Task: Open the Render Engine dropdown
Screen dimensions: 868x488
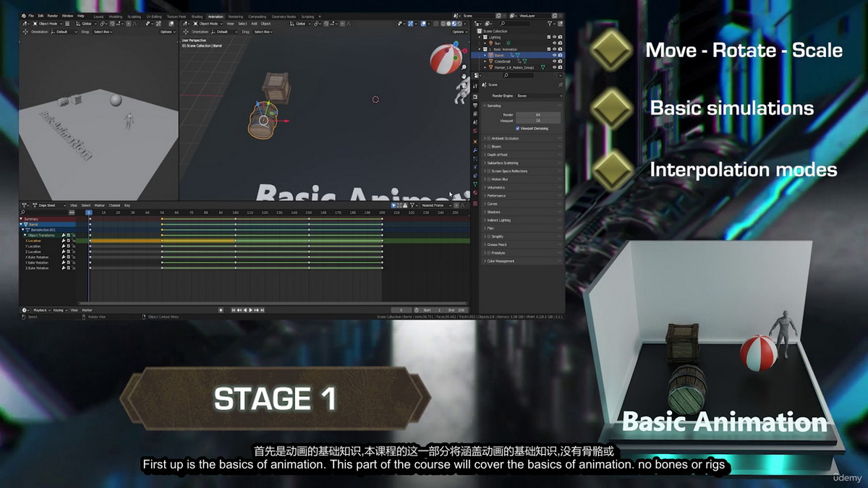Action: (x=538, y=95)
